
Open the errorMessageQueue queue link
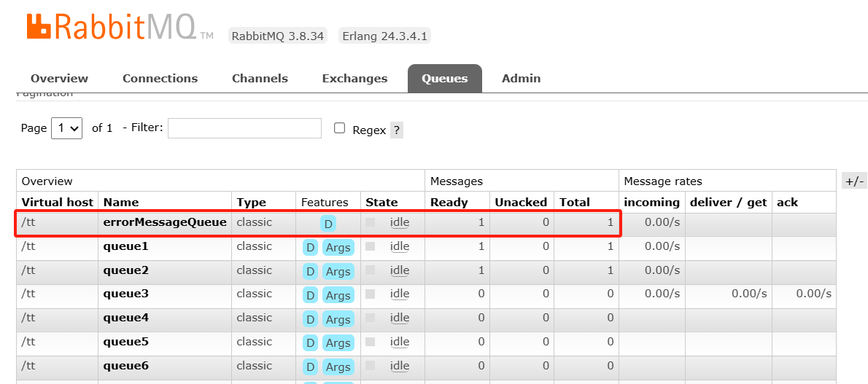(x=165, y=222)
